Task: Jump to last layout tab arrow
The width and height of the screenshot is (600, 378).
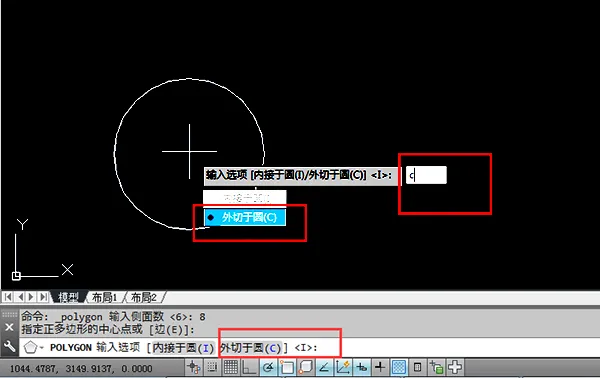Action: (x=44, y=297)
